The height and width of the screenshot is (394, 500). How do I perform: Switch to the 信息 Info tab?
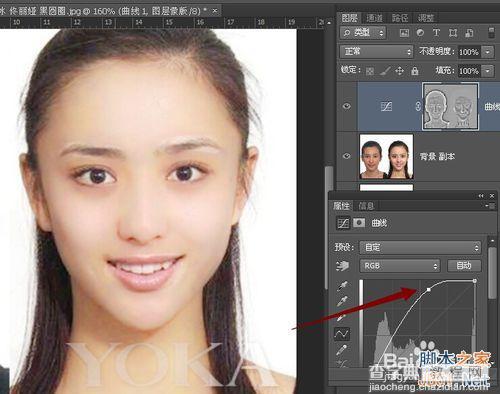[366, 206]
